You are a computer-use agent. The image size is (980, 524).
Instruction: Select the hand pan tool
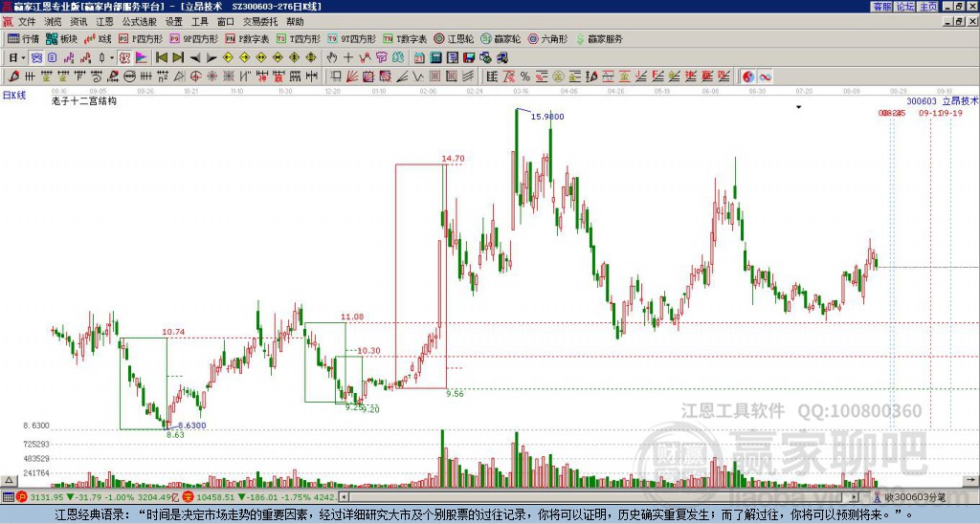pos(331,58)
